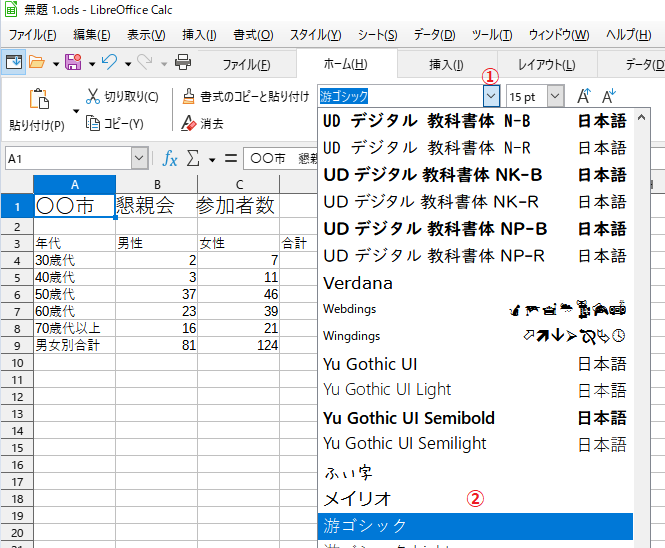Click the copy icon

coord(92,123)
